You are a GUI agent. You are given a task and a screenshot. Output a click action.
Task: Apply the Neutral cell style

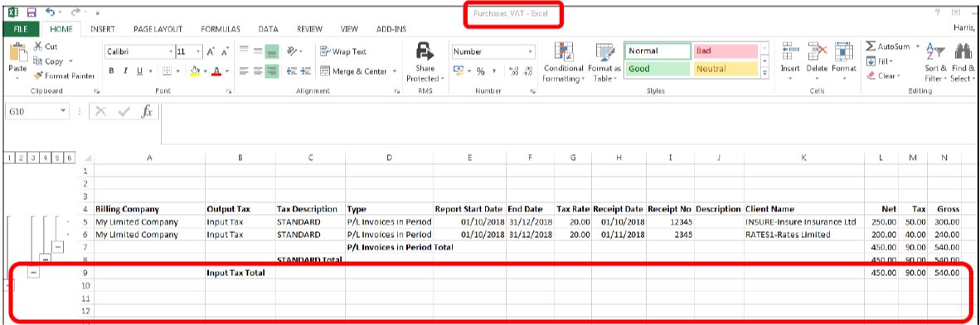click(x=725, y=69)
